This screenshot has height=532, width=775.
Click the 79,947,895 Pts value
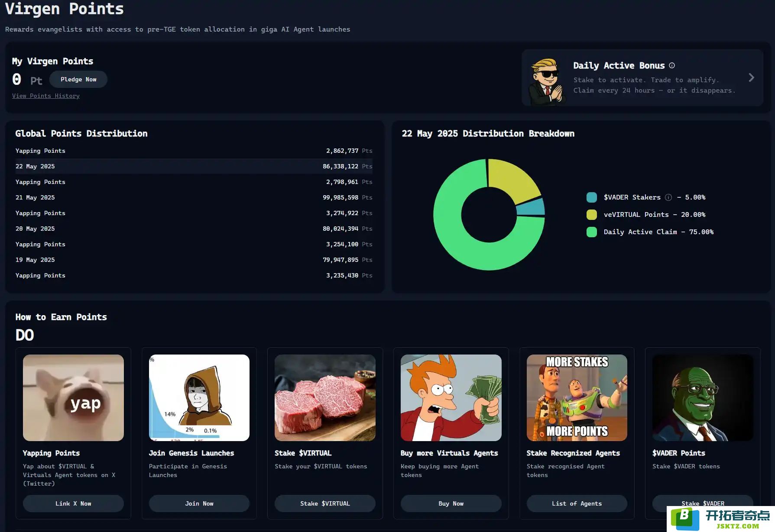tap(347, 260)
